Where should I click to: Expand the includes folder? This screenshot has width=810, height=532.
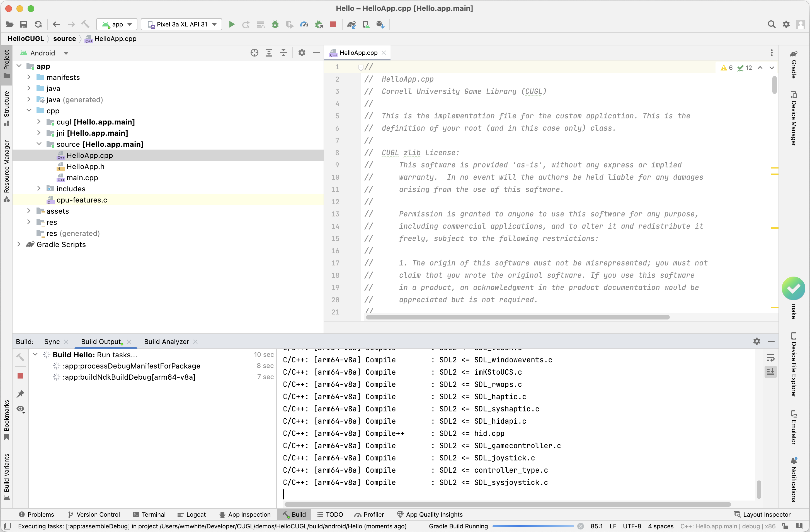click(x=39, y=189)
